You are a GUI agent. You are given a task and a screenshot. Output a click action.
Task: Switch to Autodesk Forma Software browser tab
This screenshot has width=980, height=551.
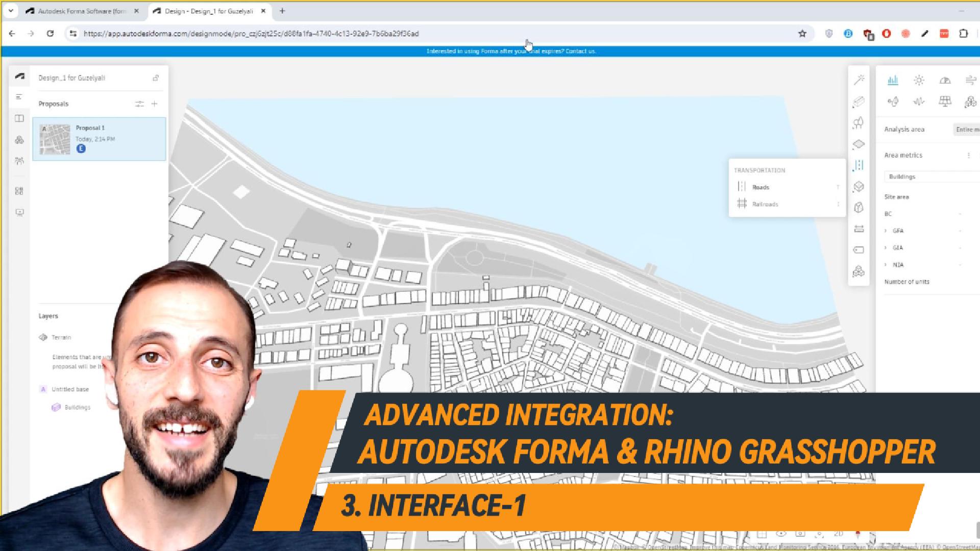pos(81,11)
